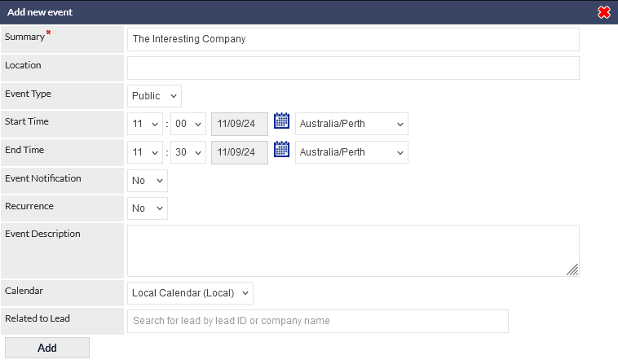Open the End Time calendar picker icon
618x364 pixels.
pyautogui.click(x=281, y=149)
